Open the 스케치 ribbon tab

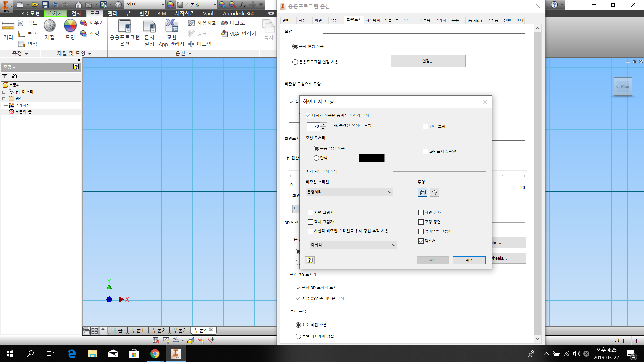[x=55, y=13]
